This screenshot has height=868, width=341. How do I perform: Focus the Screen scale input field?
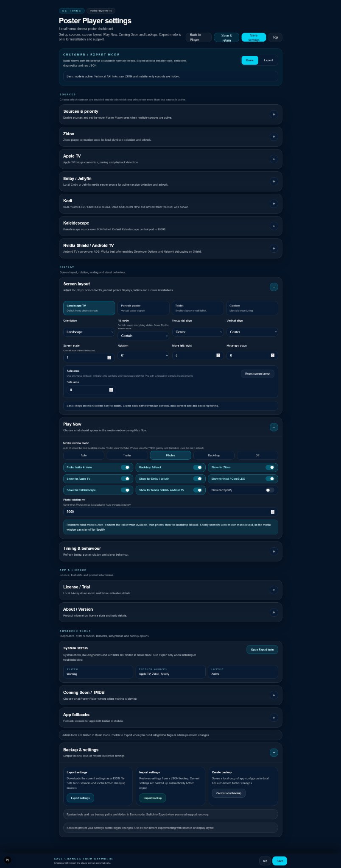89,358
